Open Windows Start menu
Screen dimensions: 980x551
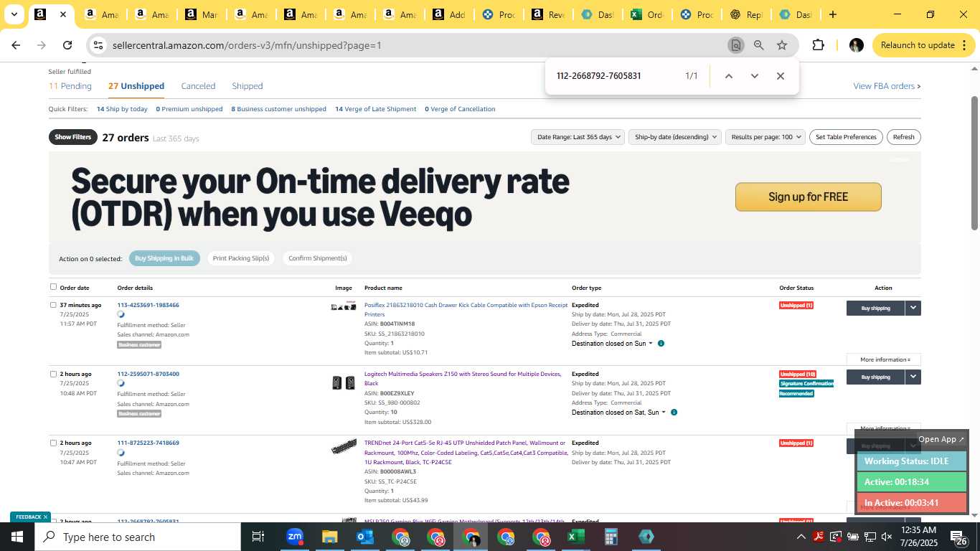[x=17, y=537]
